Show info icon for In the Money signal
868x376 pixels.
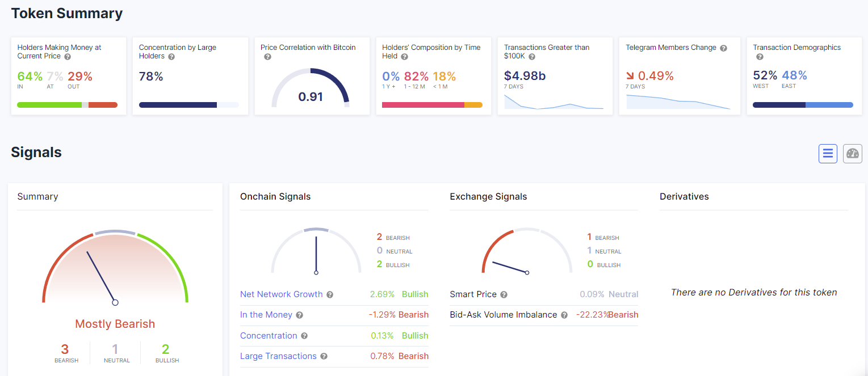point(299,315)
